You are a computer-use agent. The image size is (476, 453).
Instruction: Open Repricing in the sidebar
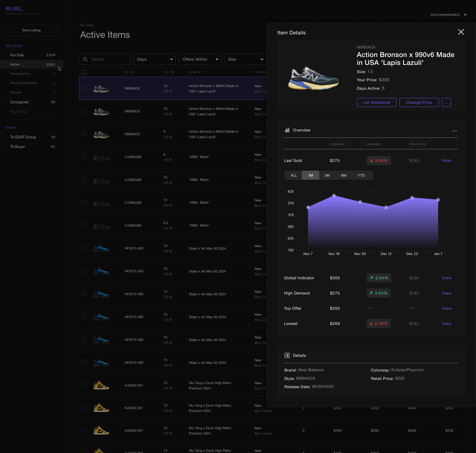coord(18,112)
